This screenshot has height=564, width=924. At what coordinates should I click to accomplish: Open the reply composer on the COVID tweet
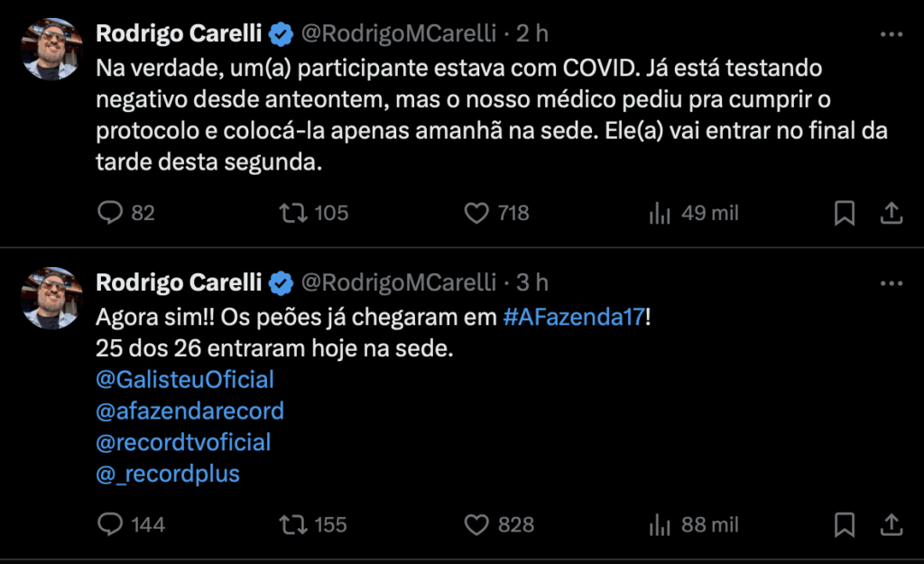coord(110,213)
